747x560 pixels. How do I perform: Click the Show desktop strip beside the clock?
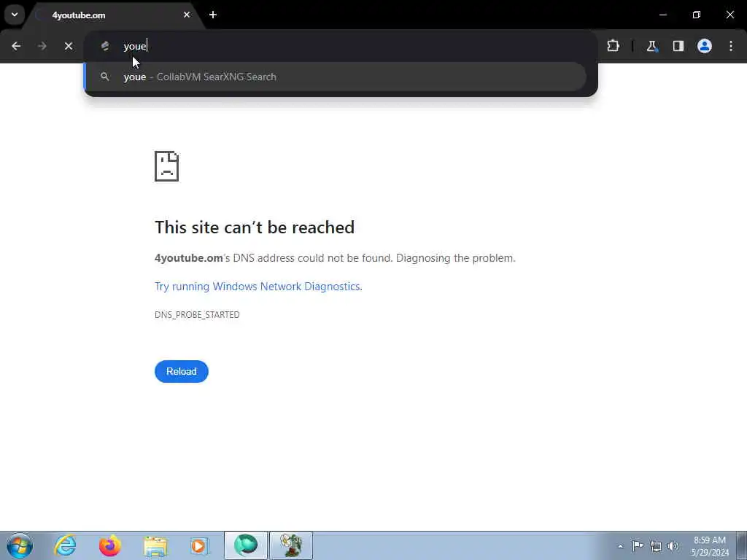tap(742, 545)
